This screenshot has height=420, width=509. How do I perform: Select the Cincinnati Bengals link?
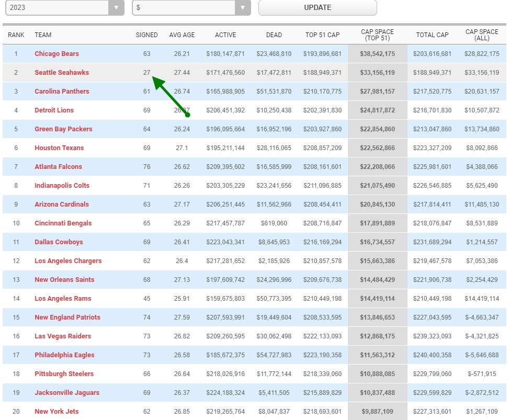tap(63, 223)
